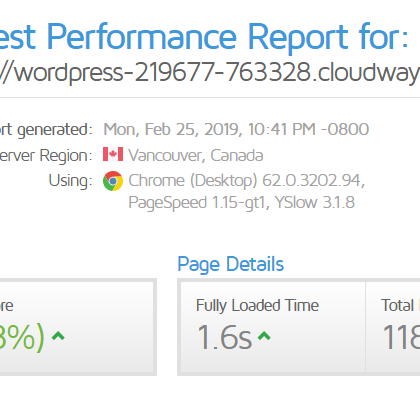The image size is (420, 398).
Task: Click the green score percentage value
Action: 22,337
